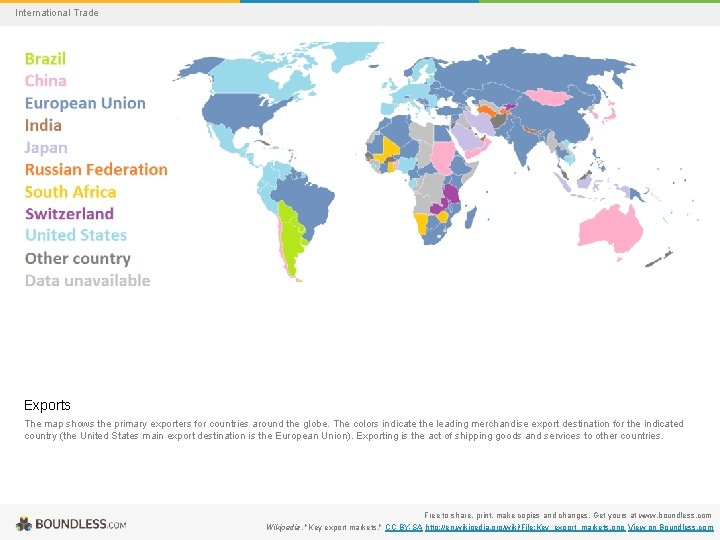Click the 'Exports' caption heading

click(x=47, y=405)
